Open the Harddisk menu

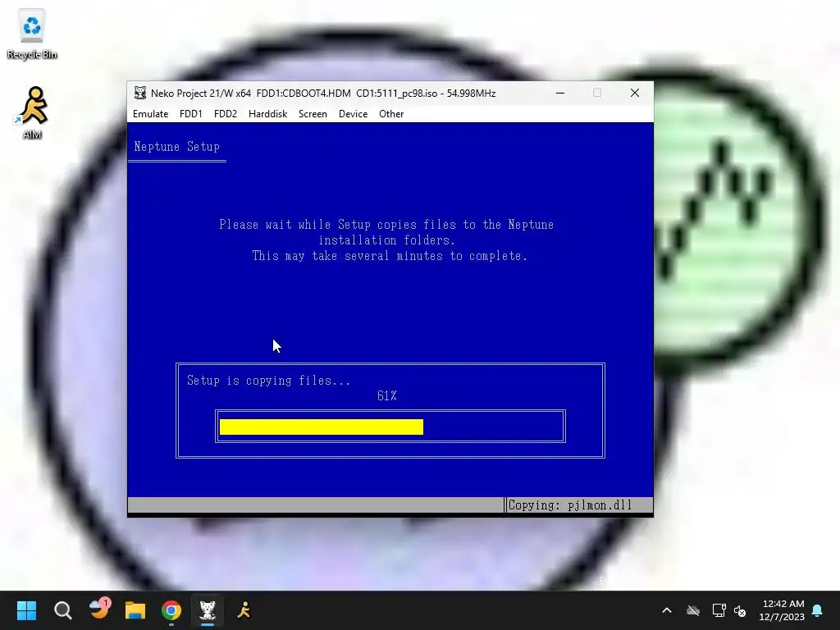[x=268, y=113]
